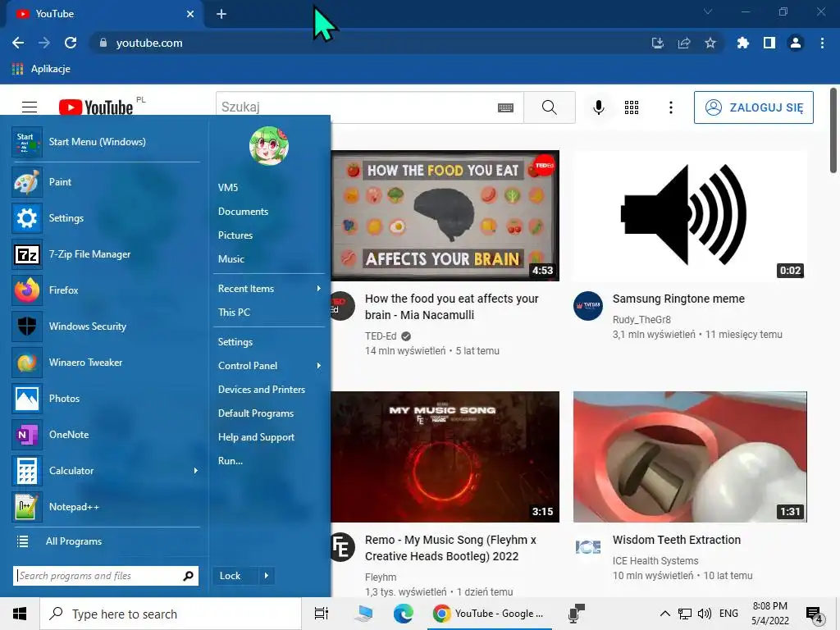This screenshot has height=630, width=840.
Task: Open Wisdom Teeth Extraction title
Action: [x=677, y=540]
